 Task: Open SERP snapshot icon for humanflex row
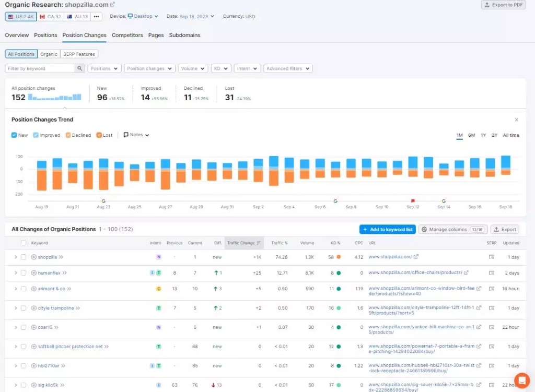(491, 272)
